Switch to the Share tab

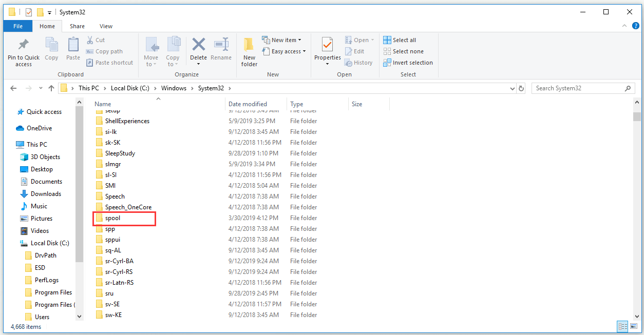tap(77, 26)
